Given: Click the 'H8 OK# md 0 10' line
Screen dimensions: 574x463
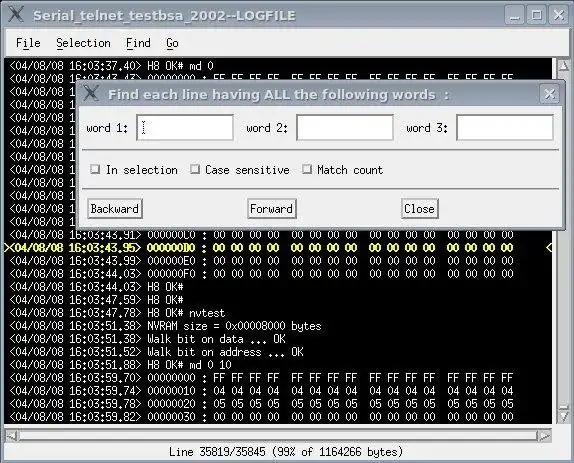Looking at the screenshot, I should [x=120, y=365].
